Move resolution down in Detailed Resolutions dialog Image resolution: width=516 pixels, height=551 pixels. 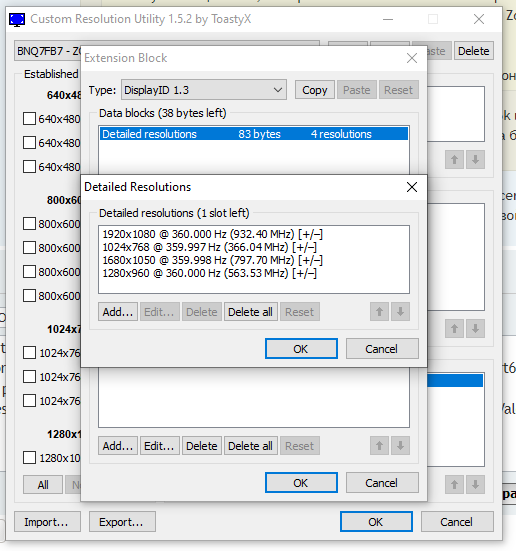pyautogui.click(x=400, y=312)
